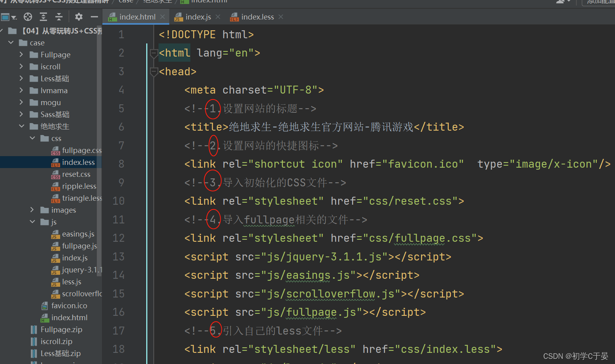Screen dimensions: 615x364
Task: Hide the project panel with minus icon
Action: pos(94,17)
